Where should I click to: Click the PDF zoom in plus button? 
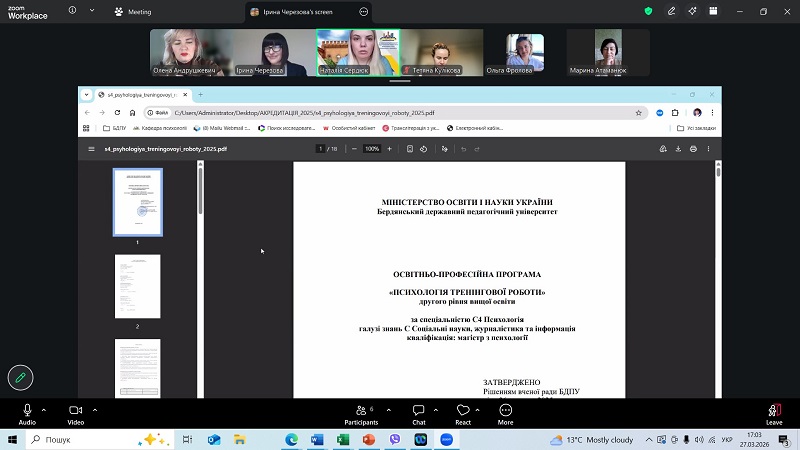tap(389, 149)
